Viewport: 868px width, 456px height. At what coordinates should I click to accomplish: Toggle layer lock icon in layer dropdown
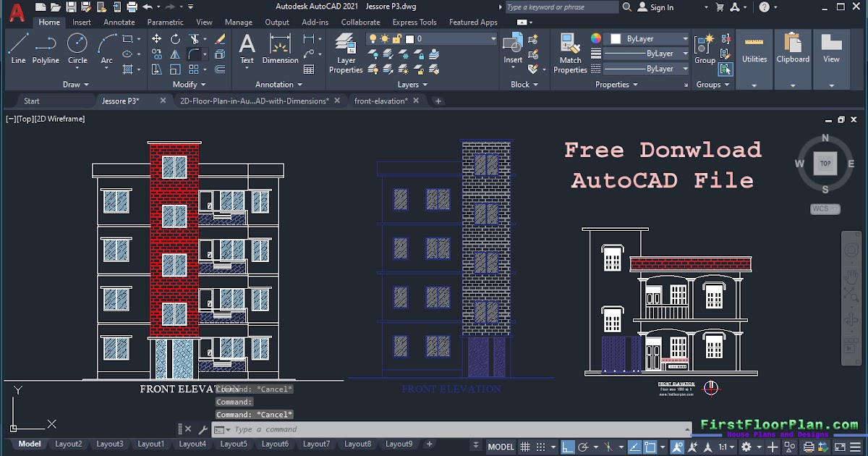click(397, 39)
